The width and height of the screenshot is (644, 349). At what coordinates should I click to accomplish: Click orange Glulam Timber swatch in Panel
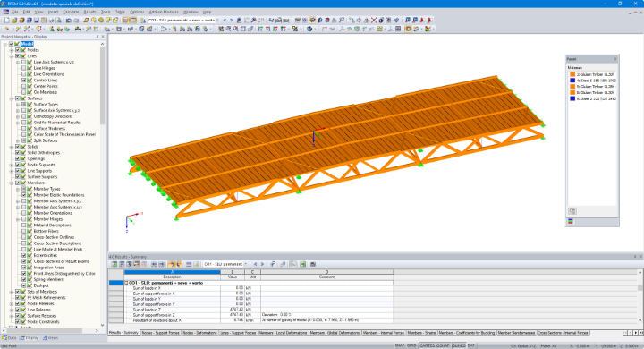tap(572, 74)
